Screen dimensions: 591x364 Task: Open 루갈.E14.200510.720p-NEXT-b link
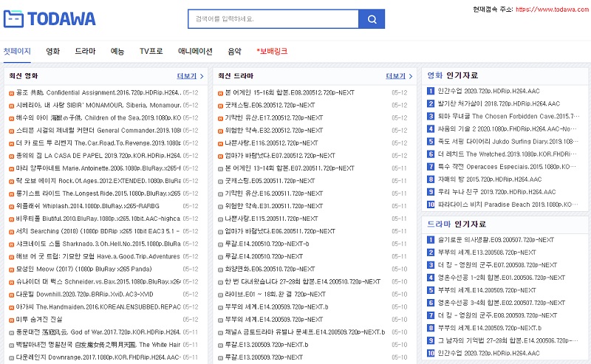tap(267, 244)
